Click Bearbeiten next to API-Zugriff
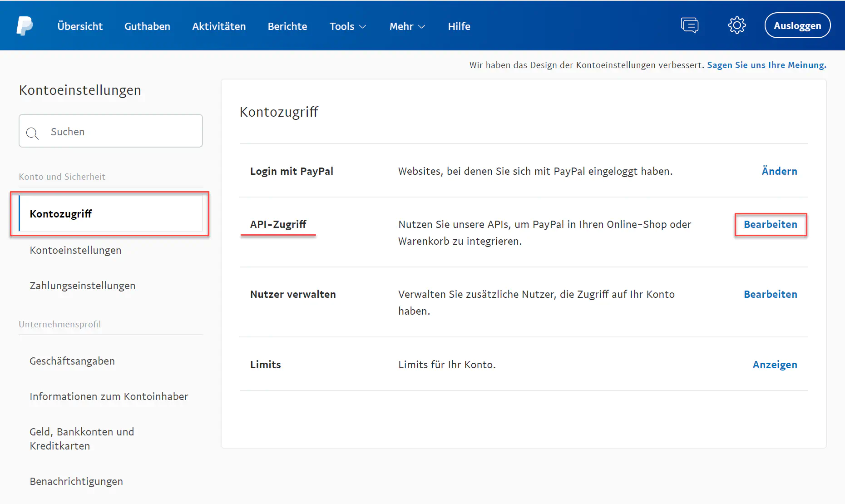The height and width of the screenshot is (504, 845). pyautogui.click(x=770, y=224)
